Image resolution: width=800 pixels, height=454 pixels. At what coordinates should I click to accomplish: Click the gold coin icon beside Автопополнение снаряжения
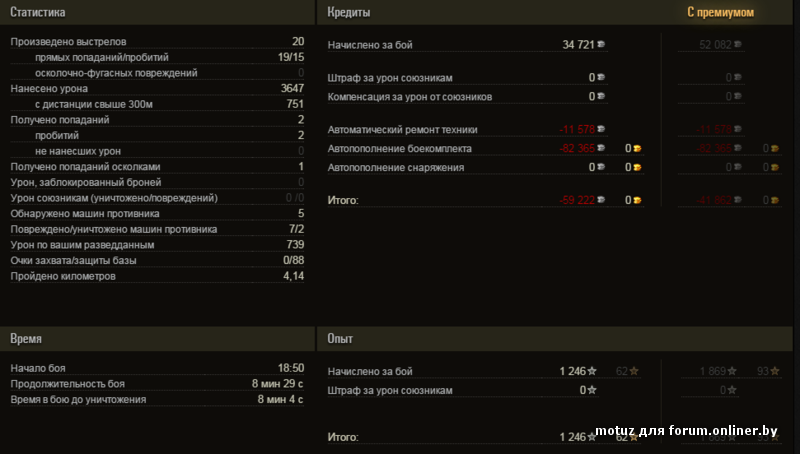[637, 168]
